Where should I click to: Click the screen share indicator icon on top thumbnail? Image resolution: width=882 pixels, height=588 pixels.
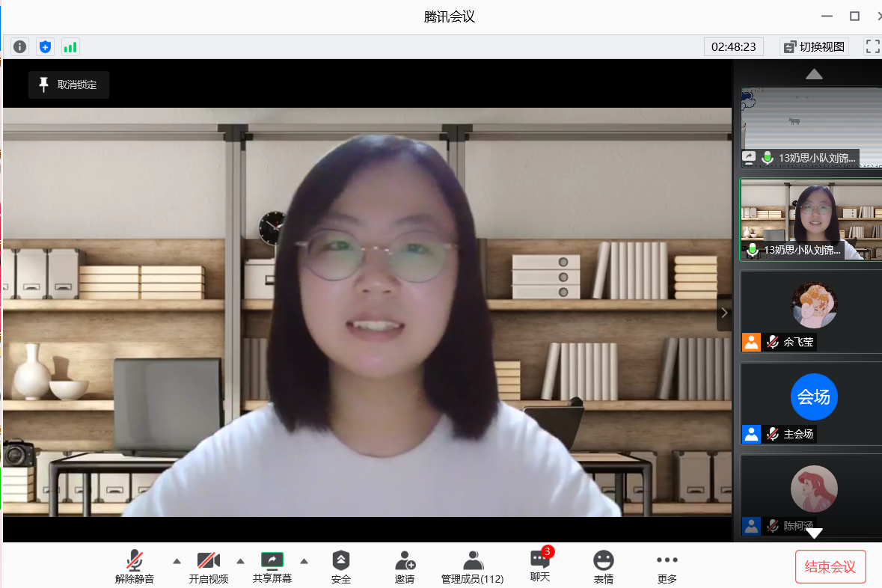coord(749,158)
